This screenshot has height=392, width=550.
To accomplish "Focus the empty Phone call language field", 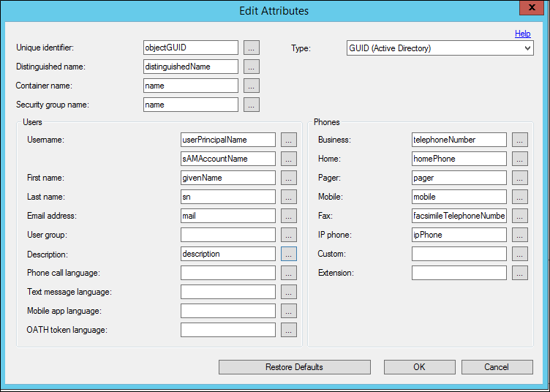I will (x=228, y=273).
